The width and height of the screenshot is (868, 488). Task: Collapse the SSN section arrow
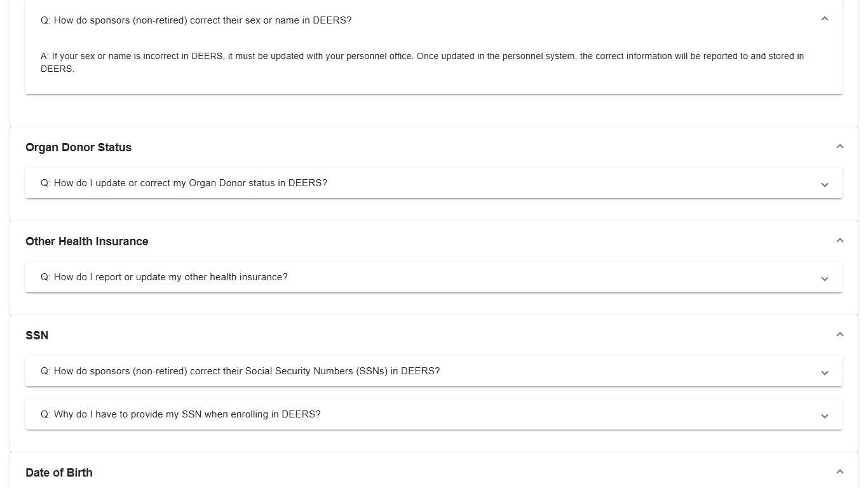tap(839, 335)
